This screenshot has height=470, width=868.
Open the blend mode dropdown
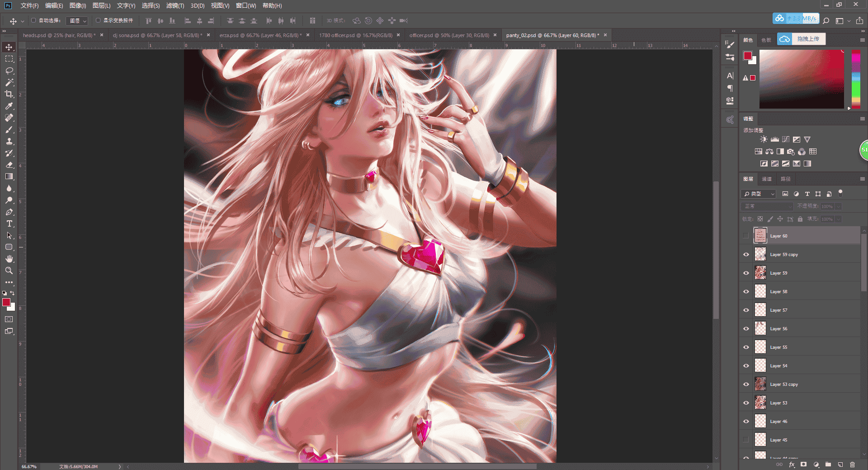pos(767,206)
